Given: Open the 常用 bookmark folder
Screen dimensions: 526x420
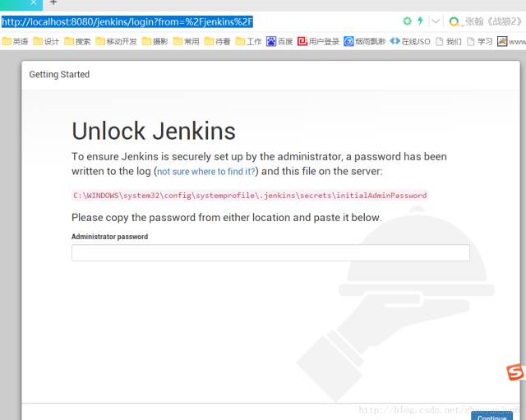Looking at the screenshot, I should point(187,41).
